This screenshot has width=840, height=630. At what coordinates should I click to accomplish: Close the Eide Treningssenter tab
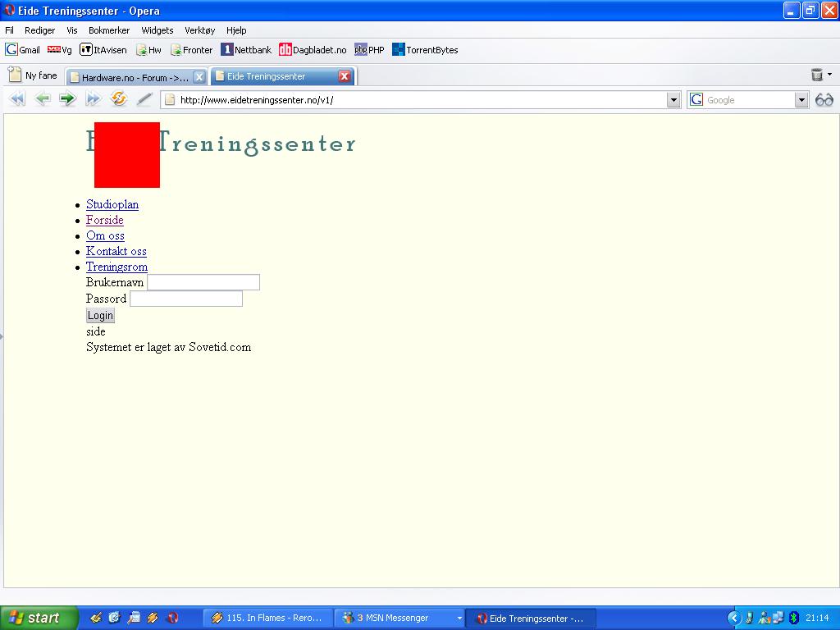tap(345, 76)
